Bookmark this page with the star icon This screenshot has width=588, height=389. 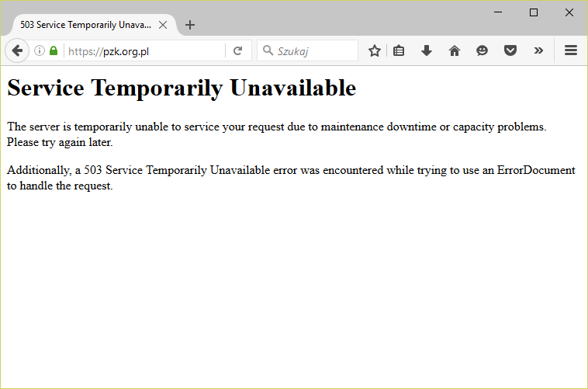(x=375, y=50)
